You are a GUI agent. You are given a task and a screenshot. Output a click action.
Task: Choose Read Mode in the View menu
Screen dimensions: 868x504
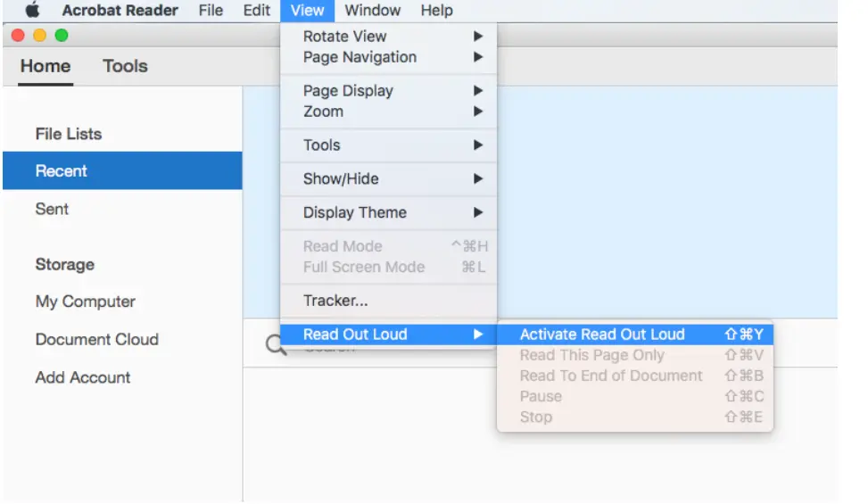(389, 246)
